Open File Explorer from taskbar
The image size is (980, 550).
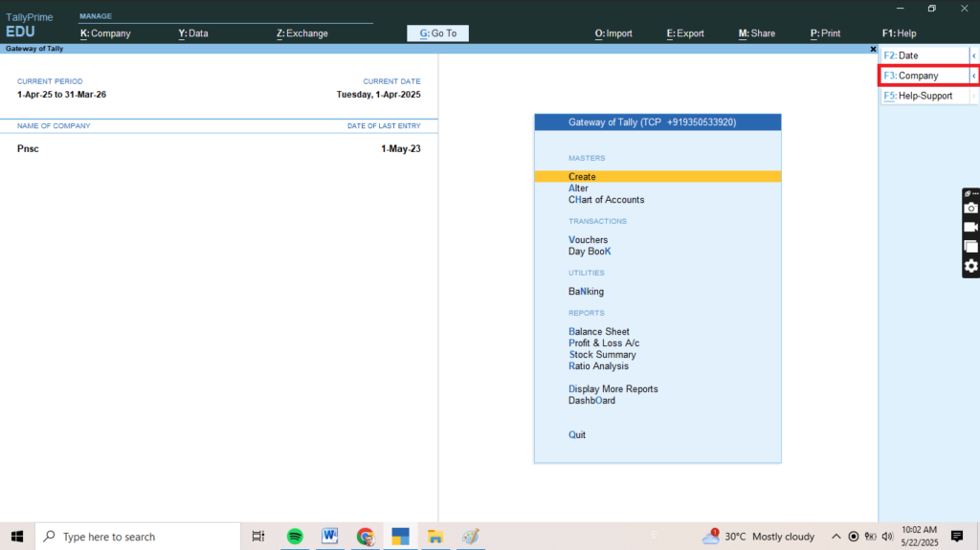tap(435, 537)
